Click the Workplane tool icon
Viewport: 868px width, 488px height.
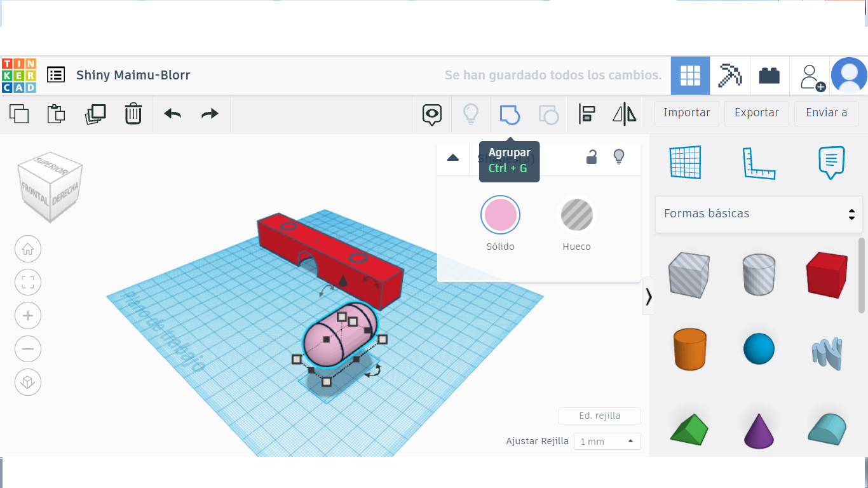click(685, 163)
